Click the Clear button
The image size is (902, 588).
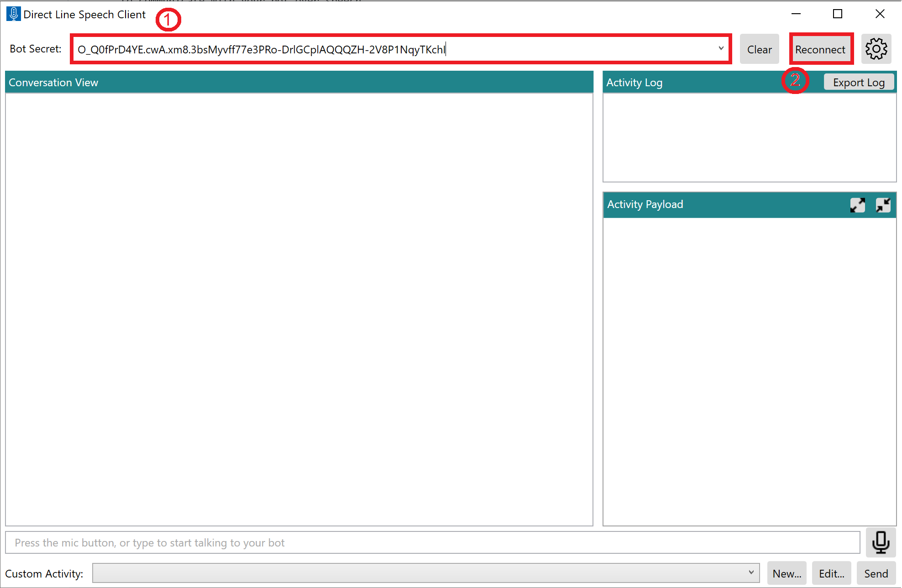(x=759, y=49)
